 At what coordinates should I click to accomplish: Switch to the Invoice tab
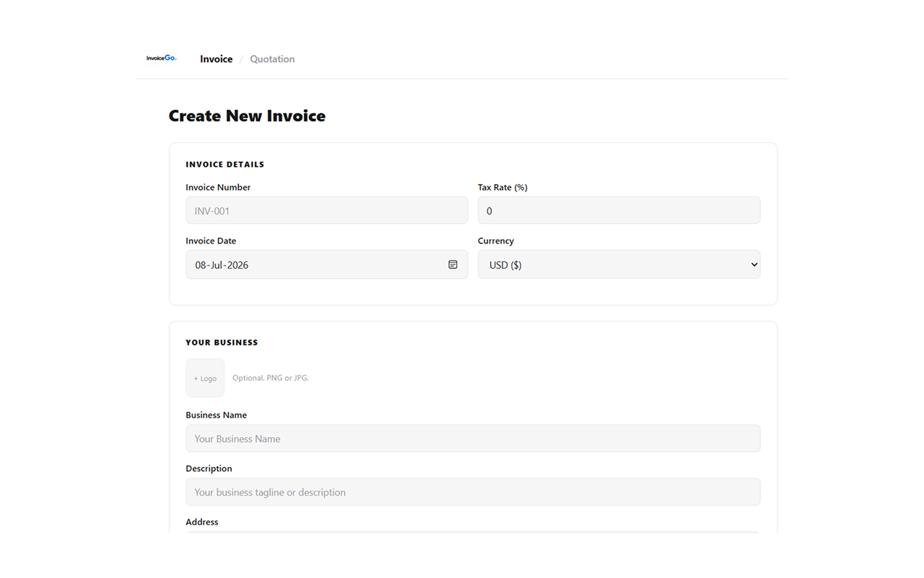[x=216, y=59]
